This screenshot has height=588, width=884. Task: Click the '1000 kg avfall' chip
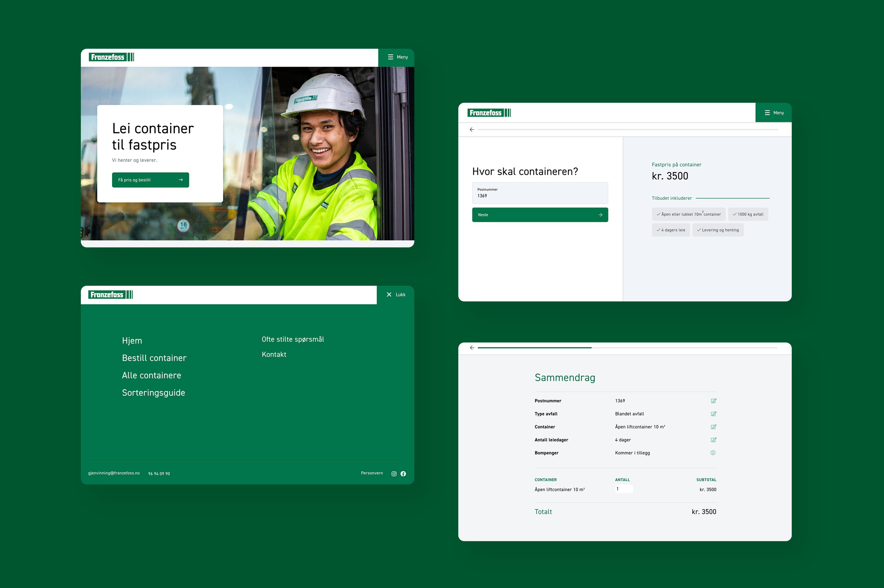coord(748,214)
